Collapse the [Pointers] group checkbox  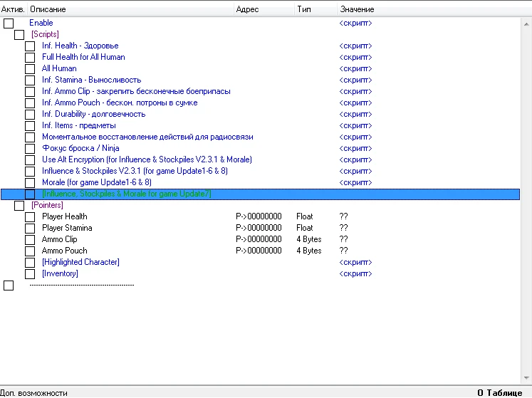click(x=19, y=206)
